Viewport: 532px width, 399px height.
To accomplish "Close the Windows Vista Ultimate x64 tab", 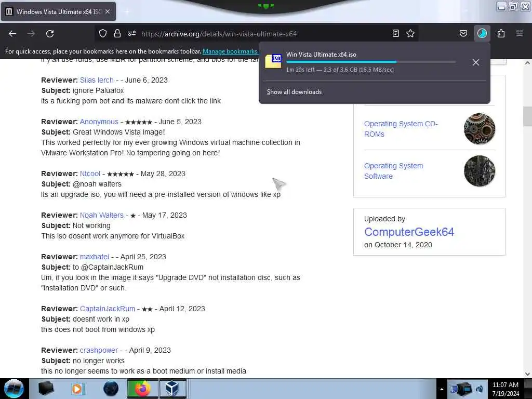I will (x=108, y=11).
